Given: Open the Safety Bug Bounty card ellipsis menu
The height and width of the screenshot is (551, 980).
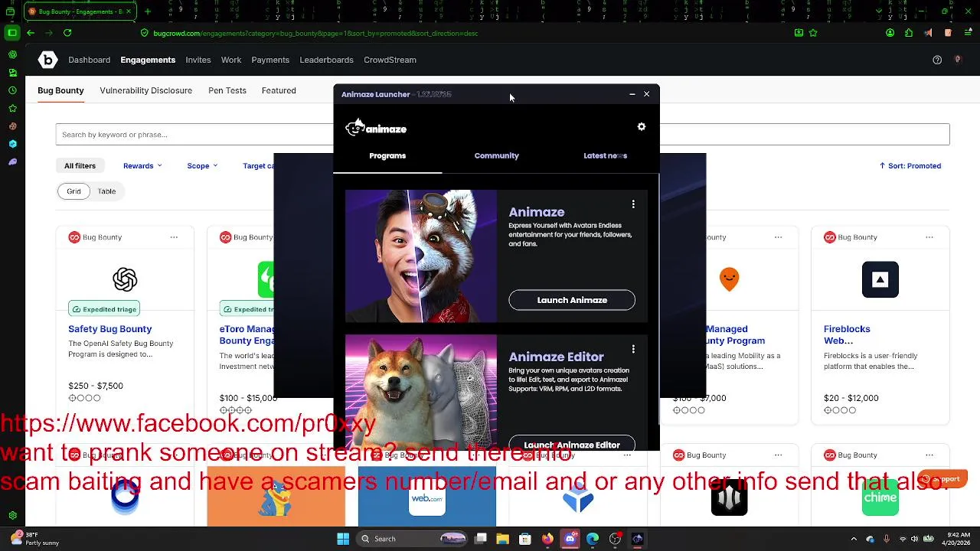Looking at the screenshot, I should point(174,237).
